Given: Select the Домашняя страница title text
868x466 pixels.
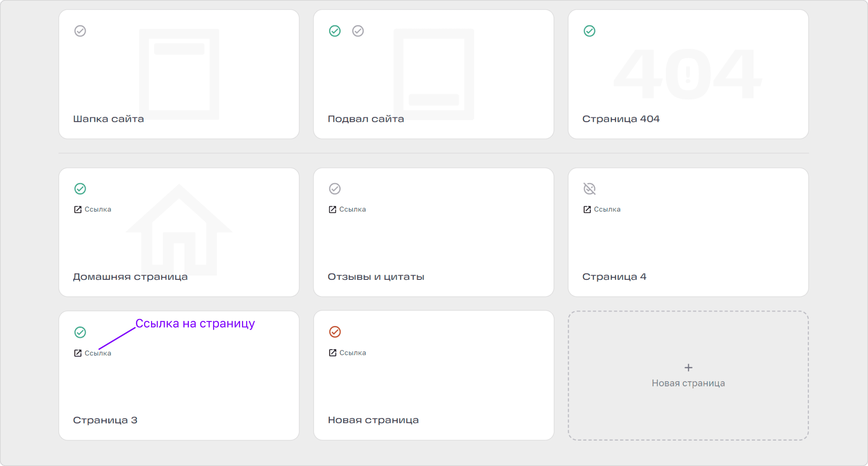Looking at the screenshot, I should click(130, 277).
